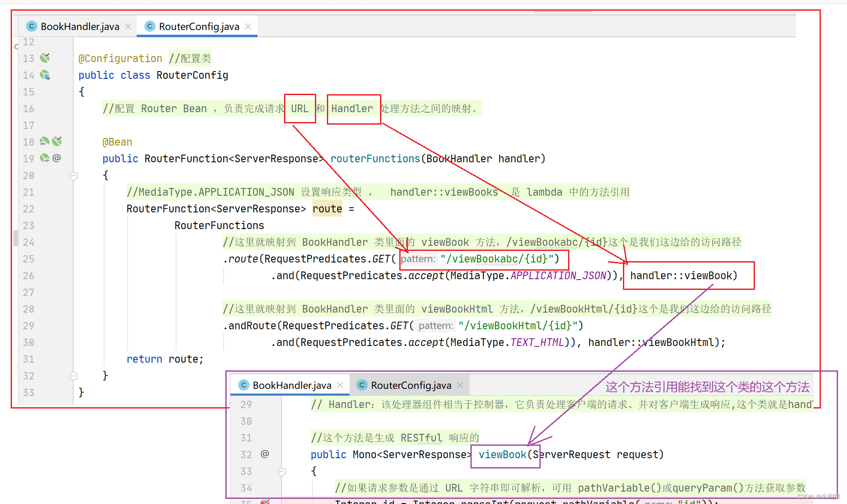
Task: Click the routerFunctions method name
Action: (x=375, y=159)
